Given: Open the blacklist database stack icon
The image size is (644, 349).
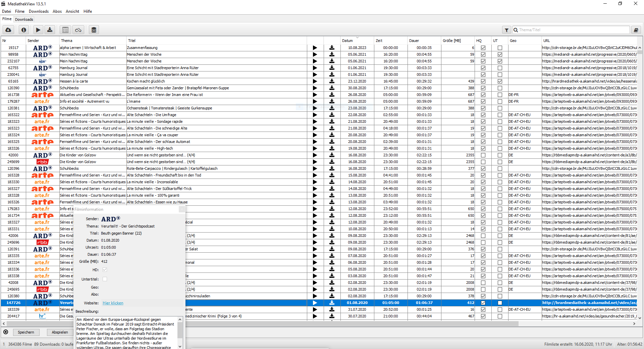Looking at the screenshot, I should [x=94, y=30].
